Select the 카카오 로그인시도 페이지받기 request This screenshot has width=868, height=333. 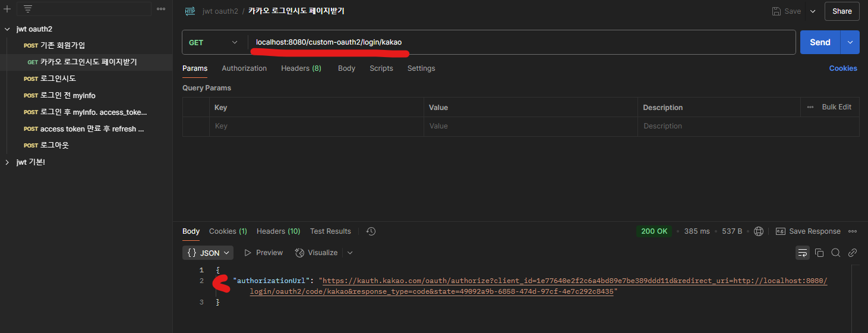(86, 62)
